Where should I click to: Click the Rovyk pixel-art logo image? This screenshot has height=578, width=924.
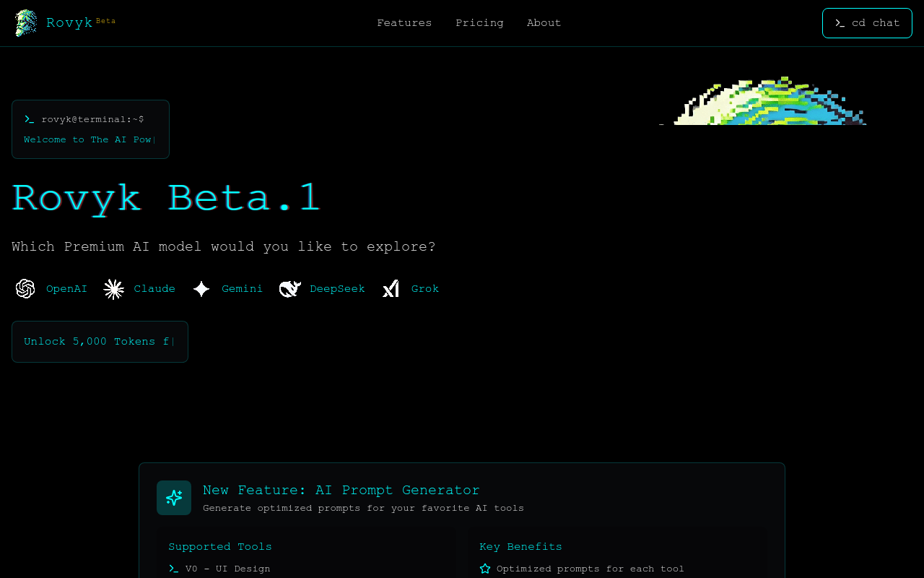[x=26, y=23]
